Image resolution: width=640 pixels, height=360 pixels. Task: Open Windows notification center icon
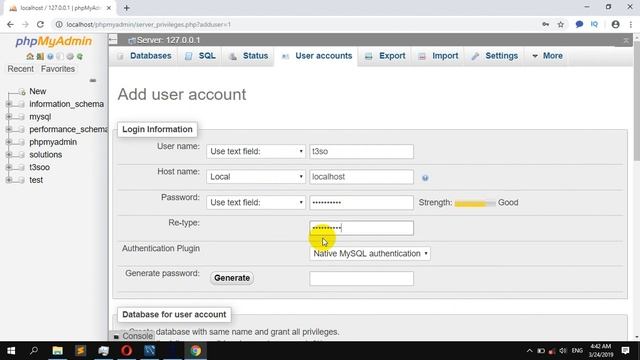(625, 351)
